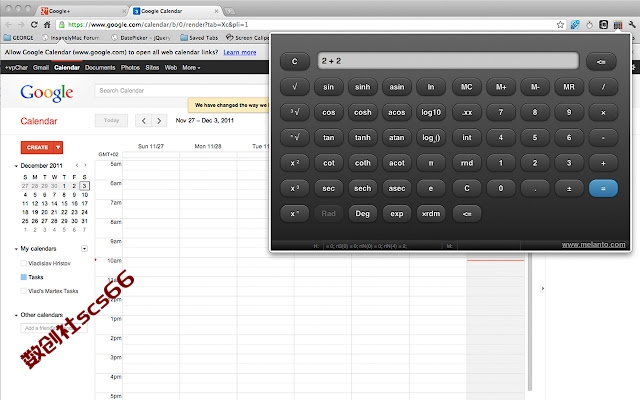Select December 10 in the mini calendar
Screen dimensions: 640x400
(84, 195)
